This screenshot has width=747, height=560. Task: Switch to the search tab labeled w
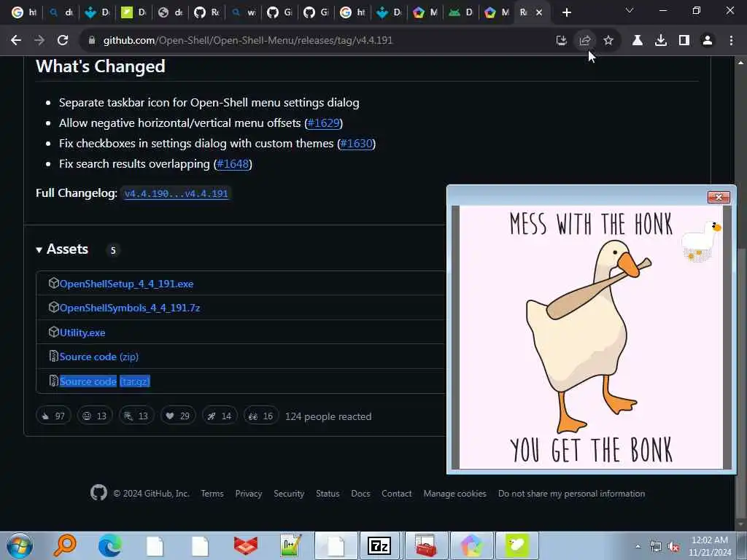point(243,12)
